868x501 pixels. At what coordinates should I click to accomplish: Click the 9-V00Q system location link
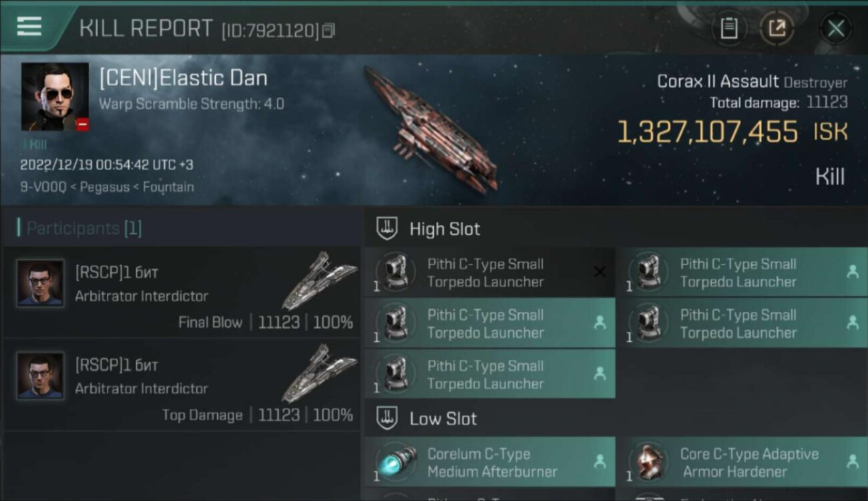(x=44, y=187)
